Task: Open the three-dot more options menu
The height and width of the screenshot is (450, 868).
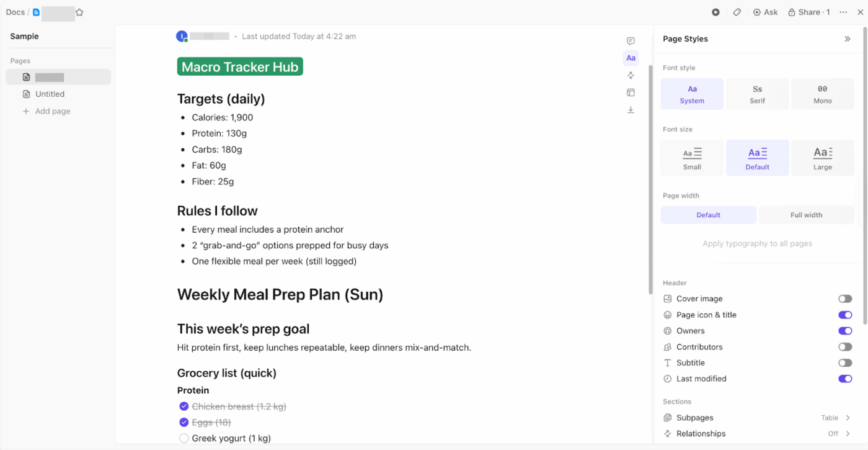Action: 843,12
